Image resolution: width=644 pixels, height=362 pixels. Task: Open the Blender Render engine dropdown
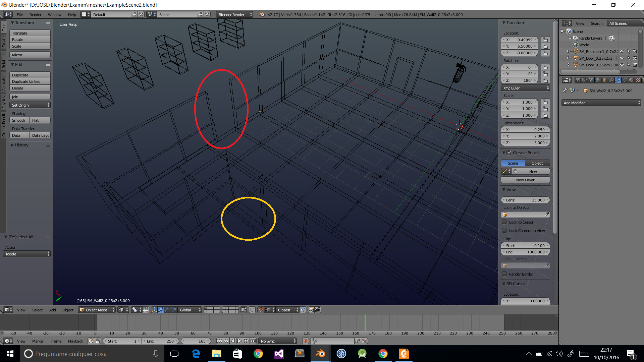234,14
